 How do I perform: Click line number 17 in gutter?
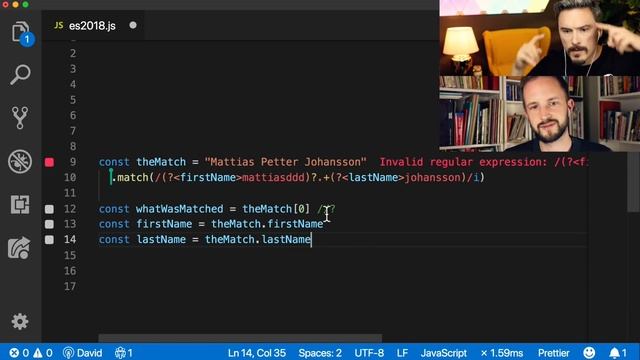[x=70, y=287]
